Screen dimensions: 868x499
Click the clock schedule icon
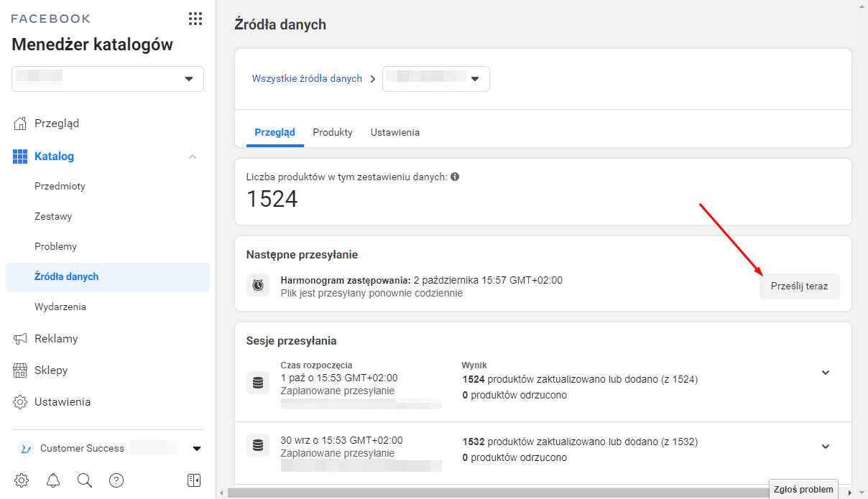pyautogui.click(x=258, y=285)
